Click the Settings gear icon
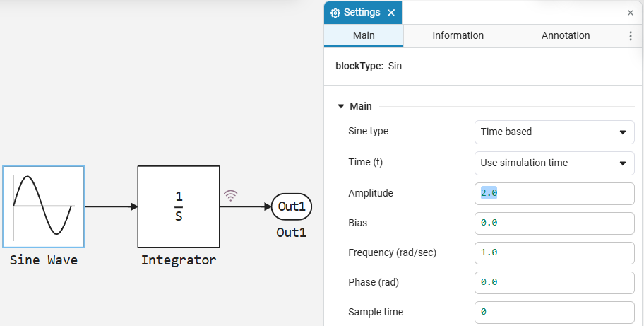This screenshot has width=644, height=326. tap(335, 13)
